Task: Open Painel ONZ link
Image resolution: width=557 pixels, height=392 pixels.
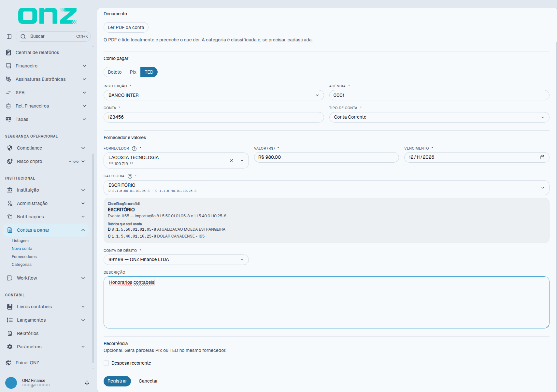Action: pos(27,363)
